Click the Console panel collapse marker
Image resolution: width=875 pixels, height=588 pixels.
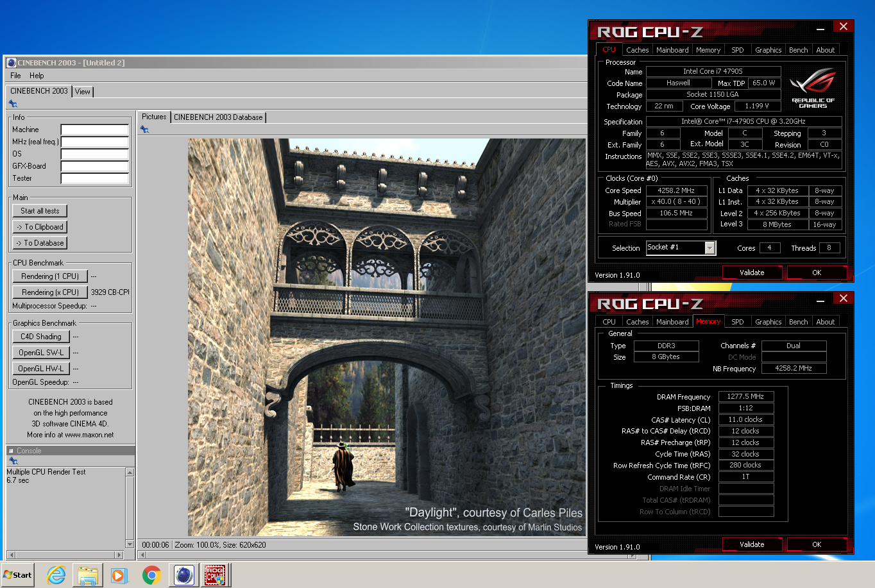(11, 451)
